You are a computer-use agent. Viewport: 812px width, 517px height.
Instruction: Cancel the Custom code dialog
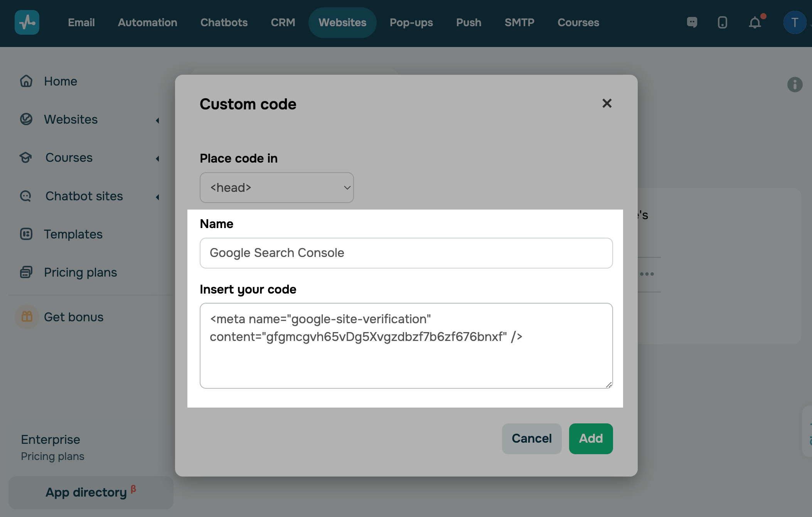point(531,438)
